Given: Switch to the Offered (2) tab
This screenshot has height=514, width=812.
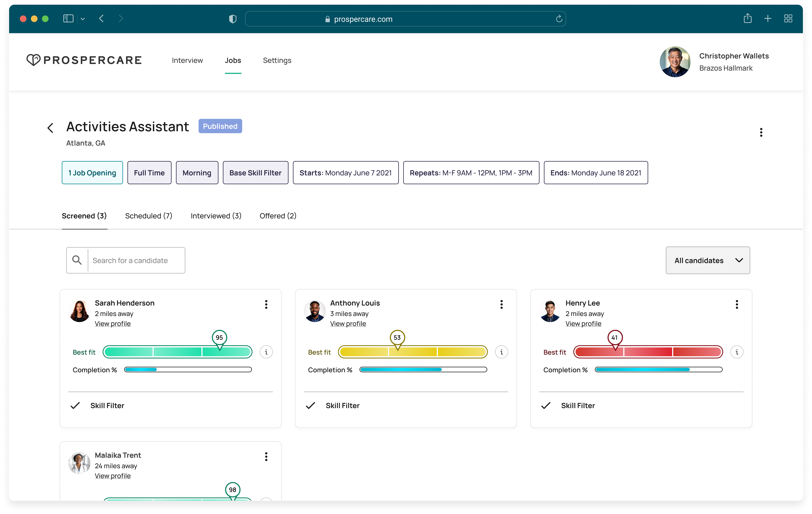Looking at the screenshot, I should pos(278,216).
